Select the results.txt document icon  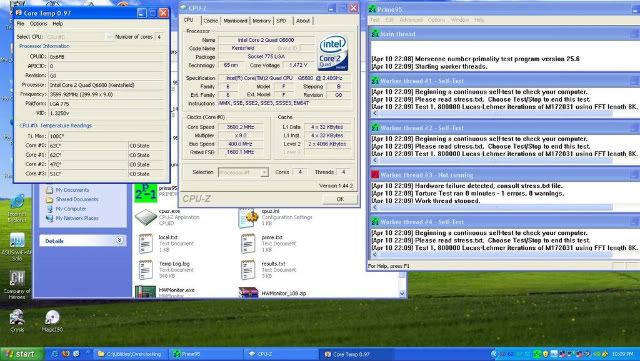248,270
